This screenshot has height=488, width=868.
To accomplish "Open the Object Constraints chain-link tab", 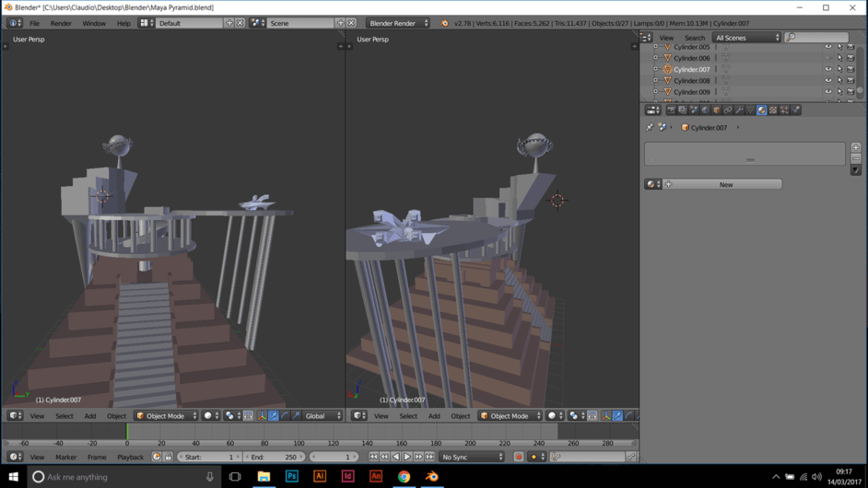I will (728, 110).
